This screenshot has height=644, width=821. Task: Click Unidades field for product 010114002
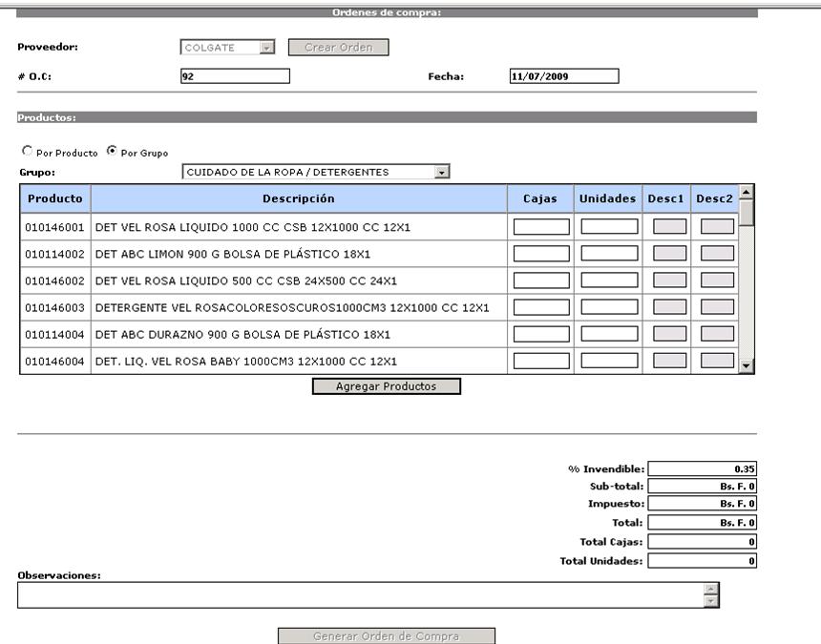click(609, 254)
